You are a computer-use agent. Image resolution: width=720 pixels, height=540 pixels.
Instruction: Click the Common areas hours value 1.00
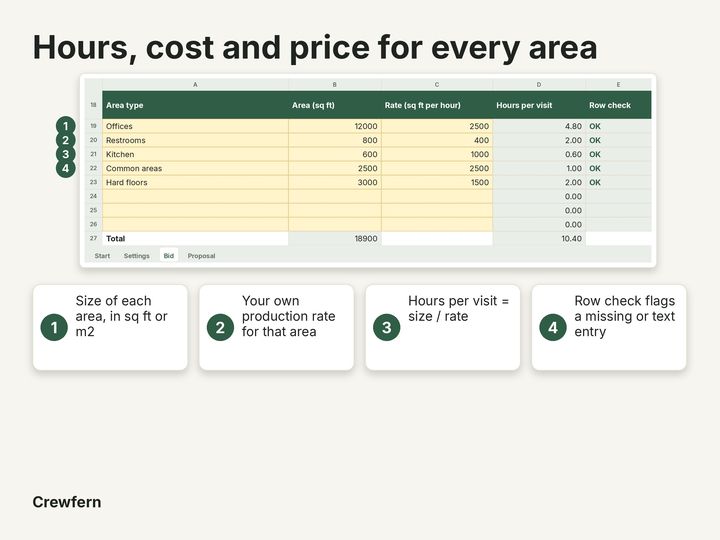(x=574, y=168)
